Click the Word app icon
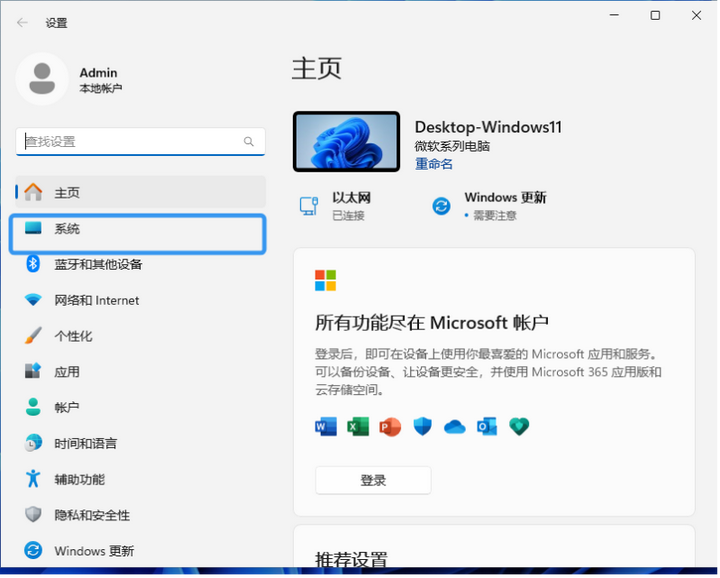Image resolution: width=720 pixels, height=578 pixels. [x=326, y=427]
